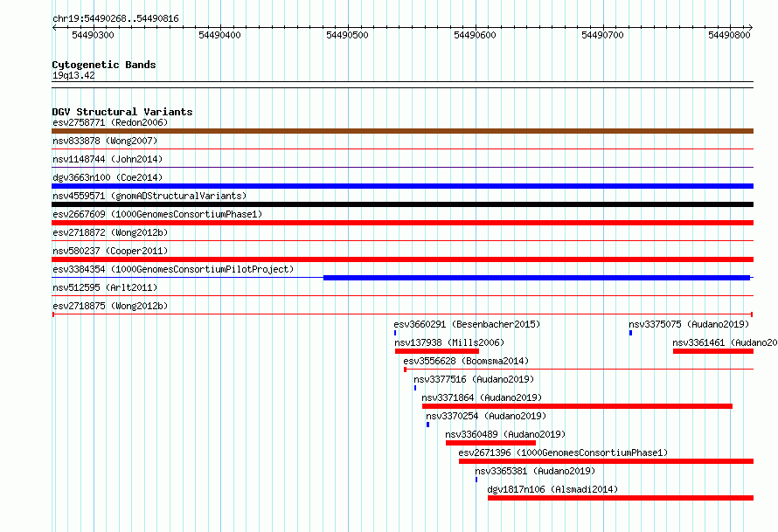Click ruler position 54490600
Screen dimensions: 778x532
(475, 35)
